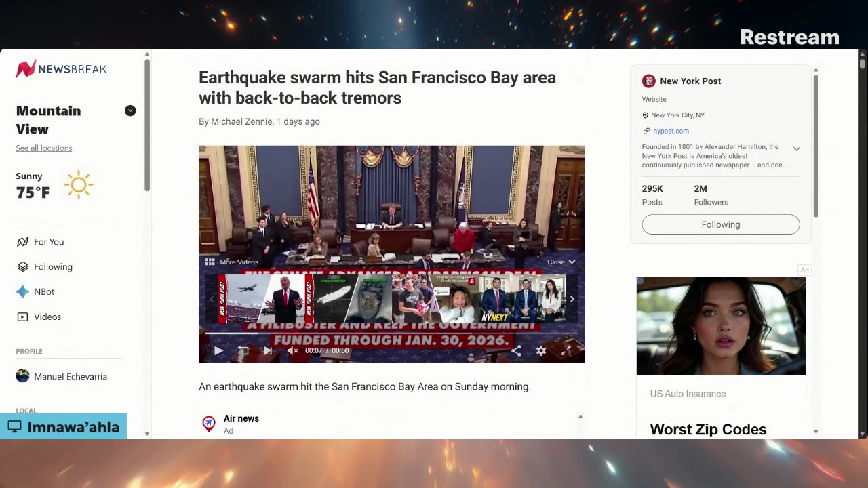This screenshot has width=868, height=488.
Task: Open the More Videos grid icon
Action: click(x=210, y=262)
